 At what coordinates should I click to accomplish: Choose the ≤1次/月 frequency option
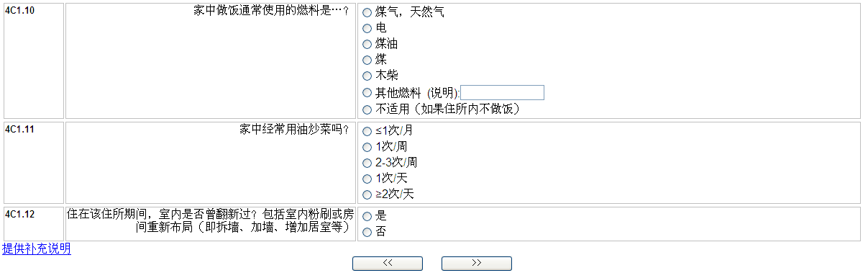click(367, 131)
